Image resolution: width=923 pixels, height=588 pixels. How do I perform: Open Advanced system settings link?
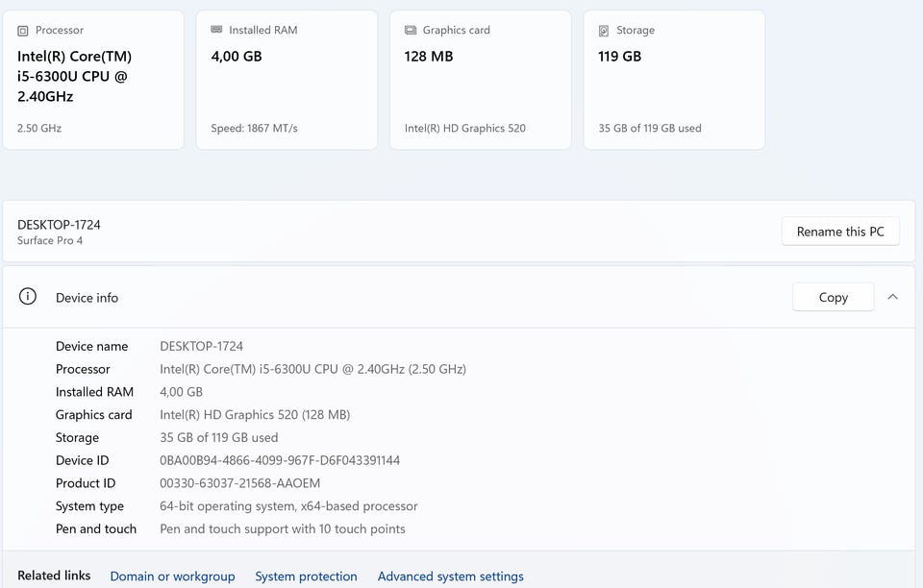(450, 576)
